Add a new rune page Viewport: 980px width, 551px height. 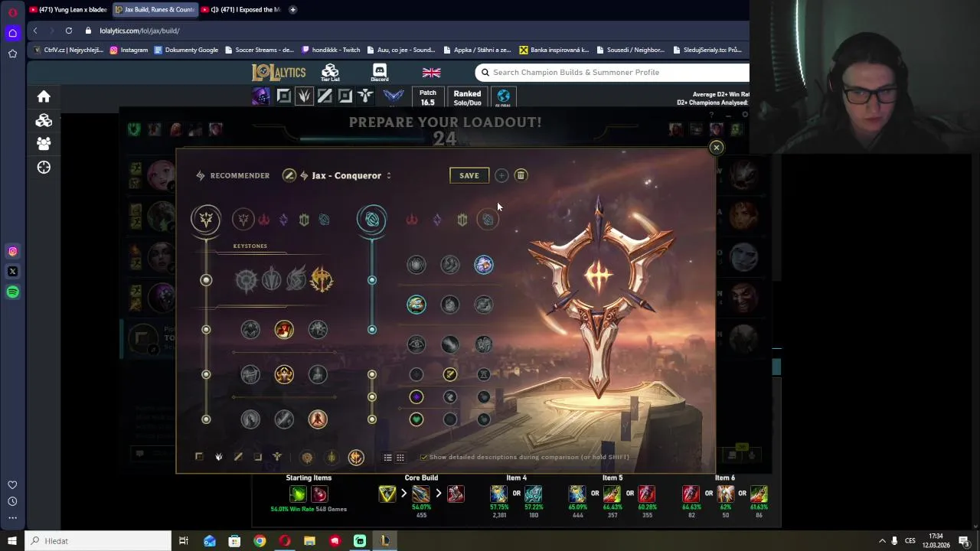tap(501, 175)
